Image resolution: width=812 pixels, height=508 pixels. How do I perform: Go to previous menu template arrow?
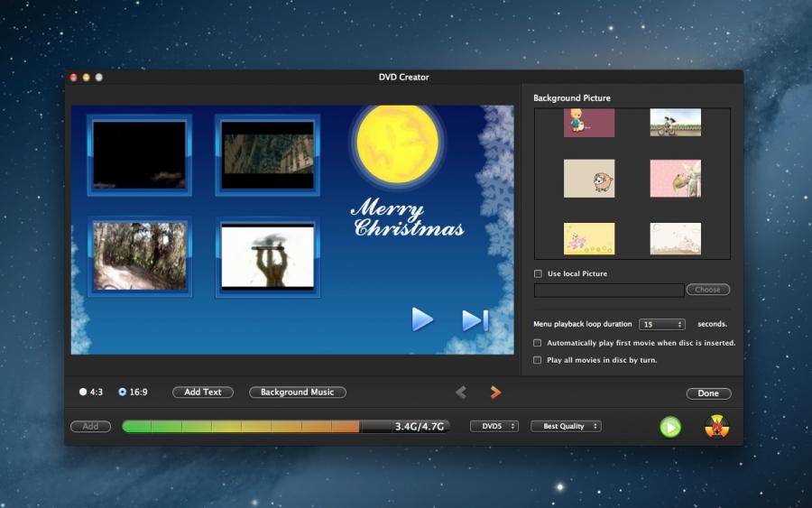click(x=461, y=393)
